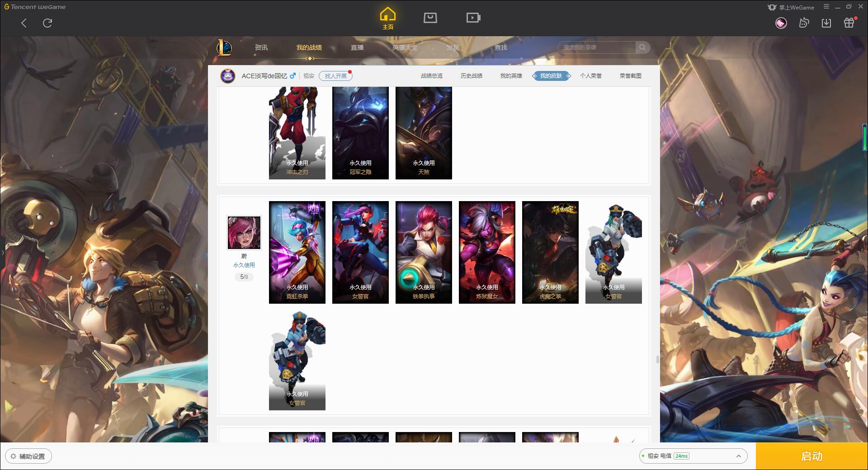The image size is (868, 470).
Task: Switch to the 战绩总览 sub-tab
Action: click(432, 76)
